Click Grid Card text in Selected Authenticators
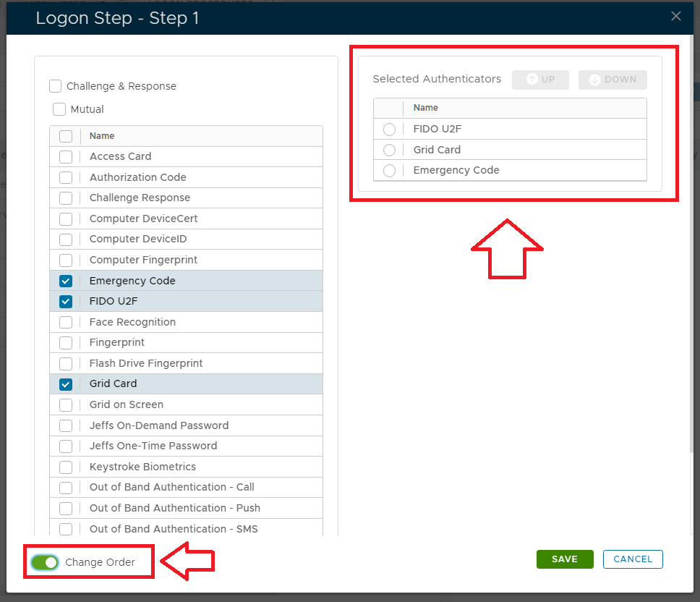700x602 pixels. tap(437, 150)
